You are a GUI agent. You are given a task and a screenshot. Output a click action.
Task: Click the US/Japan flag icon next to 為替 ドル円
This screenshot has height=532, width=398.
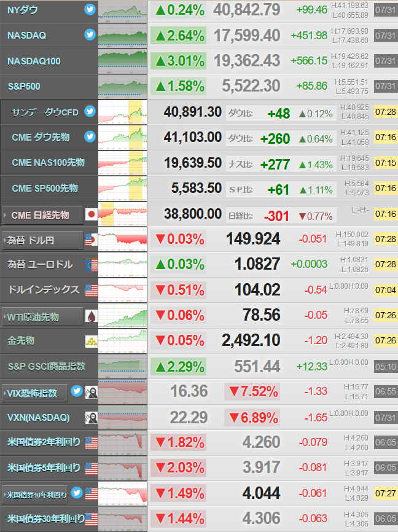[92, 240]
